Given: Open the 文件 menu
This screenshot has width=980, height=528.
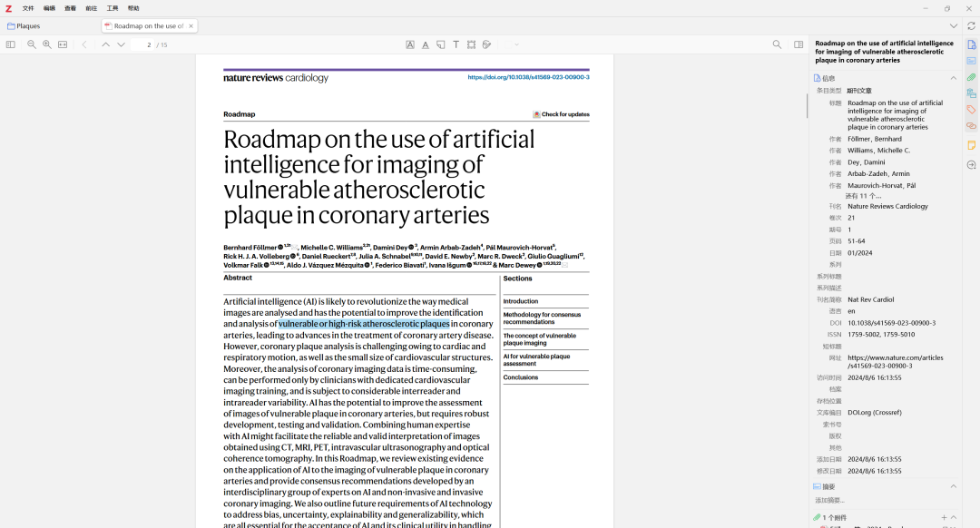Looking at the screenshot, I should (28, 8).
